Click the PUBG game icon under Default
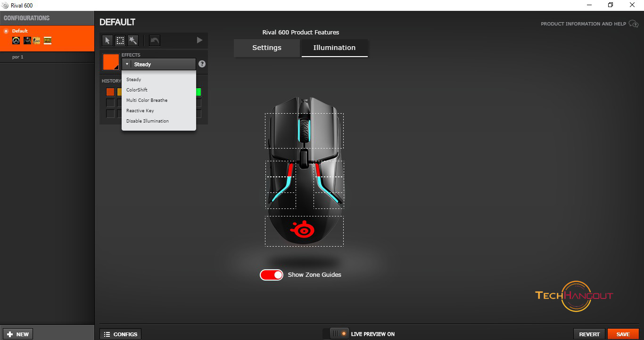The height and width of the screenshot is (340, 644). [48, 41]
